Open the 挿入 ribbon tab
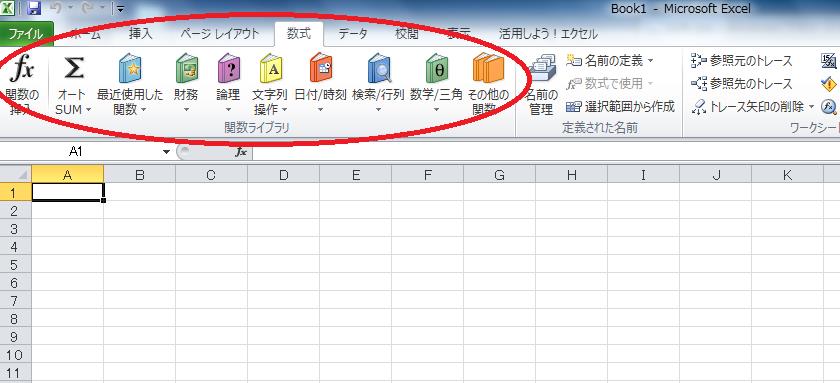The width and height of the screenshot is (840, 383). point(141,34)
